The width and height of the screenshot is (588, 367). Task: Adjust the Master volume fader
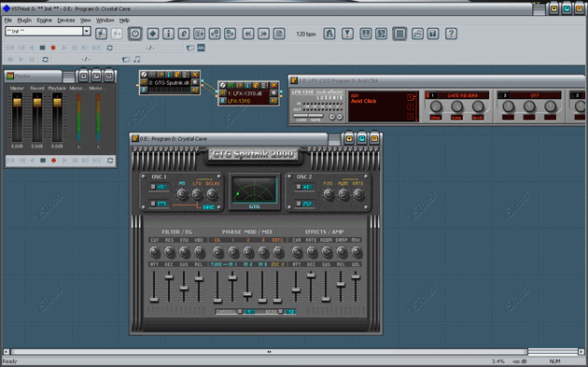click(17, 103)
